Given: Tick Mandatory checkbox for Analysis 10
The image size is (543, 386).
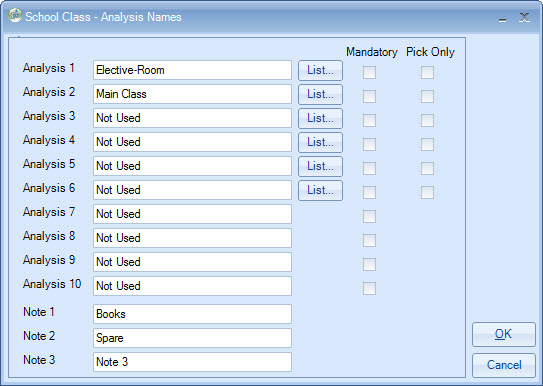Looking at the screenshot, I should coord(369,288).
